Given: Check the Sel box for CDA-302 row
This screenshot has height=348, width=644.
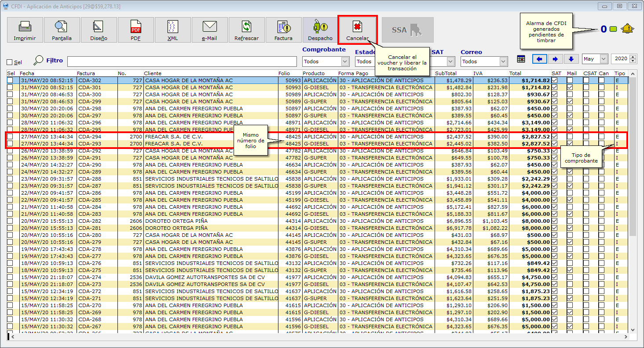Looking at the screenshot, I should pos(10,80).
